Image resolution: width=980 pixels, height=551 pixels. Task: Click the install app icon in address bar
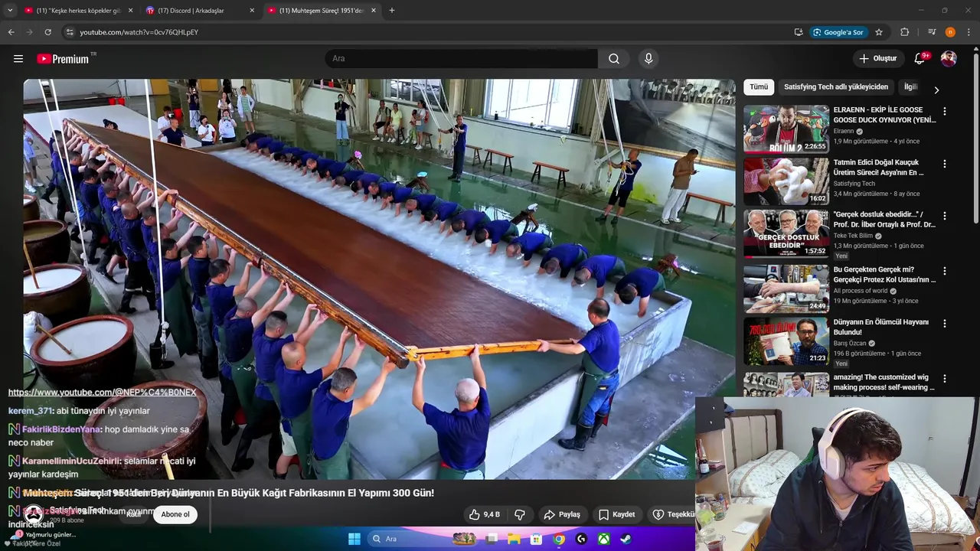(799, 32)
